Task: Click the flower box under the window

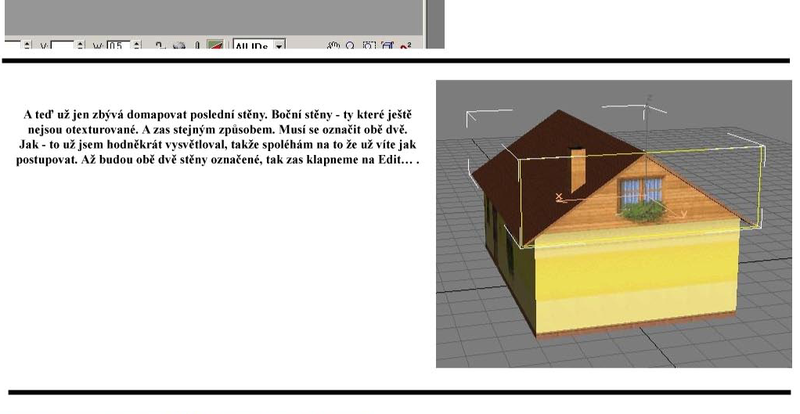Action: pos(642,211)
